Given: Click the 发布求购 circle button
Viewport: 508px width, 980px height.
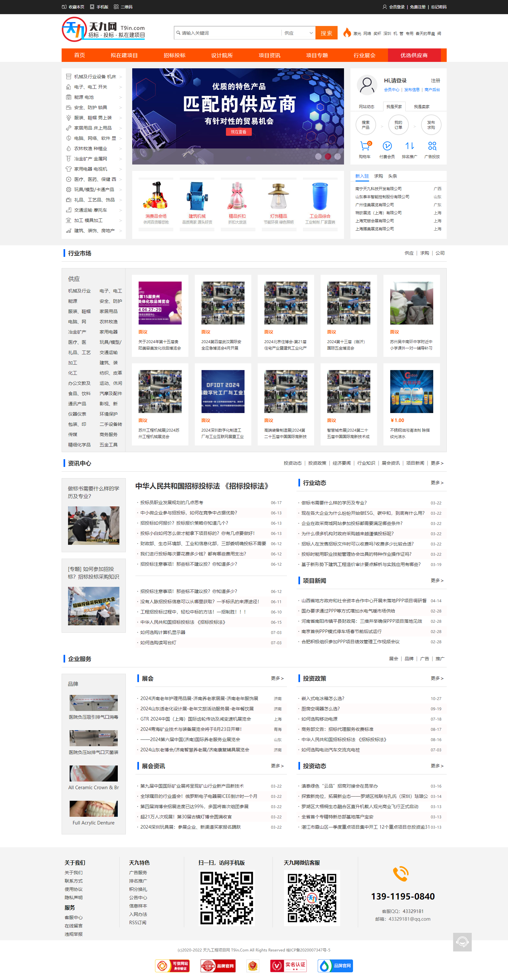Looking at the screenshot, I should click(x=431, y=125).
